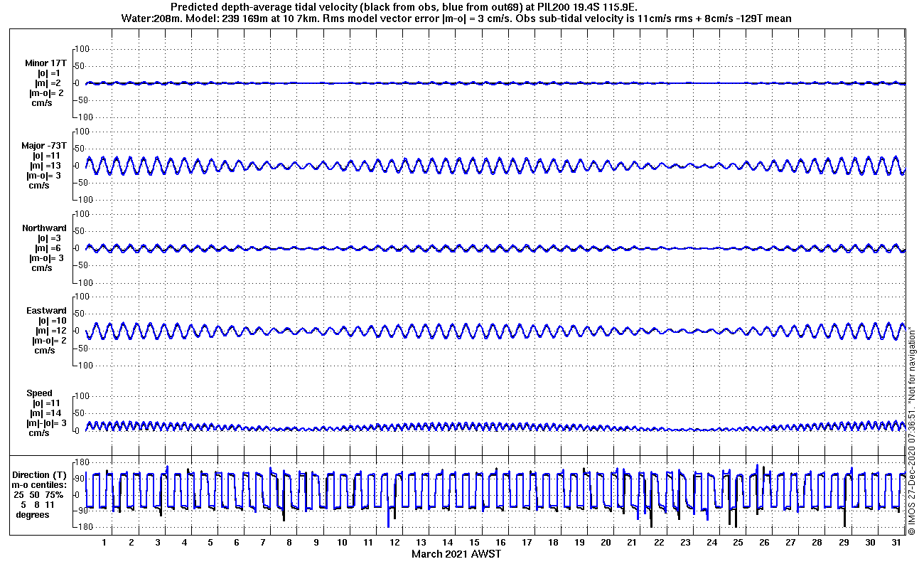Click the day '23' tick label
924x569 pixels.
[x=684, y=543]
